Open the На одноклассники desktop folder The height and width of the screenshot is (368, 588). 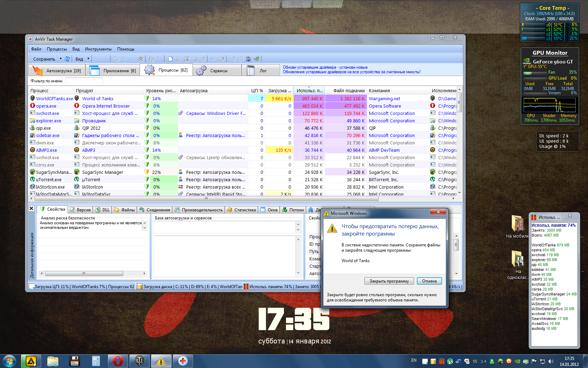pos(518,265)
